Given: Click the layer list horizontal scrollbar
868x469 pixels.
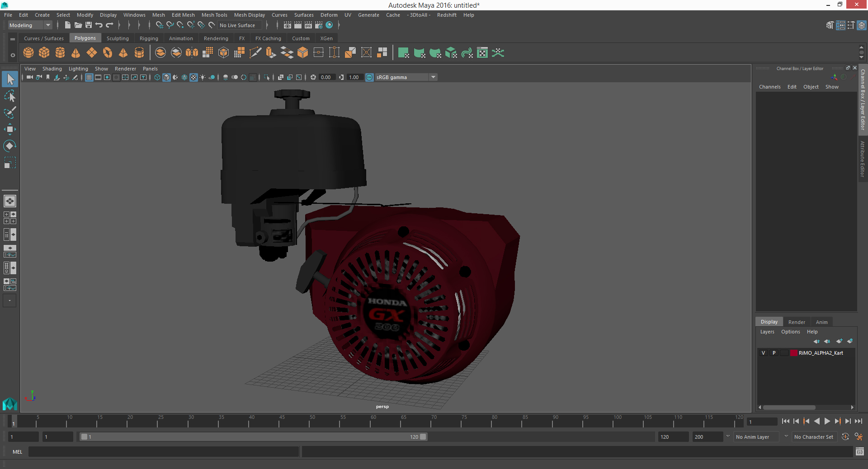Looking at the screenshot, I should (x=789, y=407).
